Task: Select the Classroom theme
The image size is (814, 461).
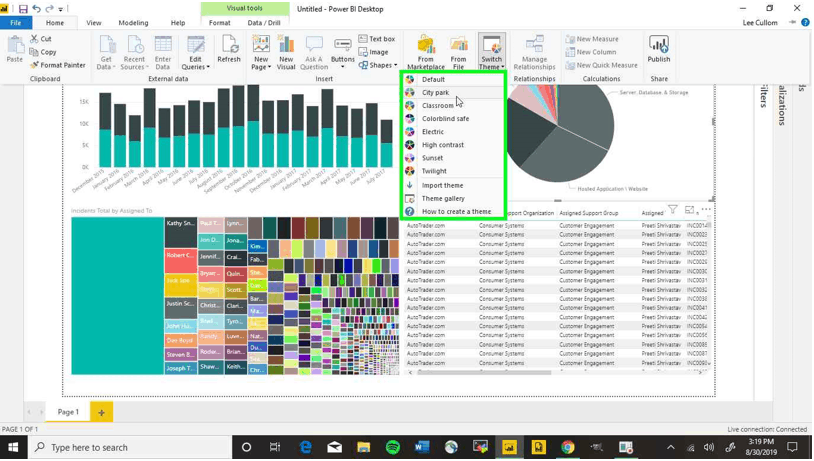Action: point(453,105)
